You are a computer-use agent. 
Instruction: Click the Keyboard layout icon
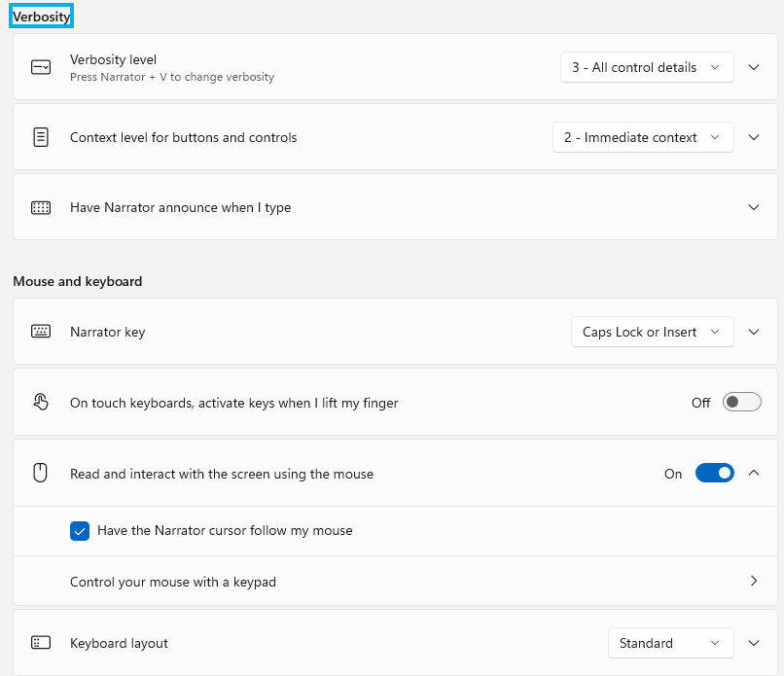[x=41, y=643]
